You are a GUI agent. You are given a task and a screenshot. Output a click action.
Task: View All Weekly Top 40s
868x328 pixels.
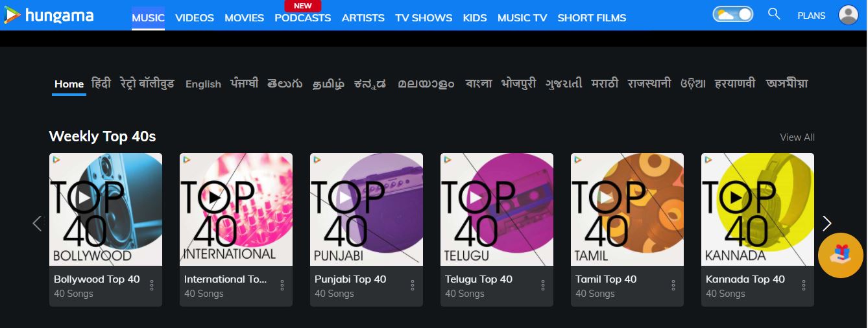coord(797,137)
